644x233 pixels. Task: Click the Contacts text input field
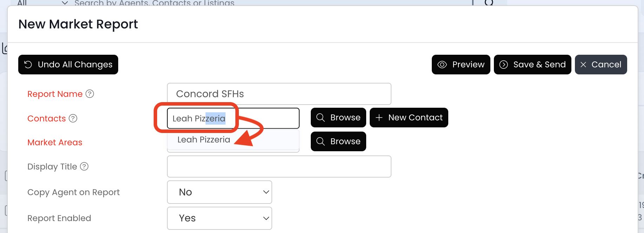point(267,118)
